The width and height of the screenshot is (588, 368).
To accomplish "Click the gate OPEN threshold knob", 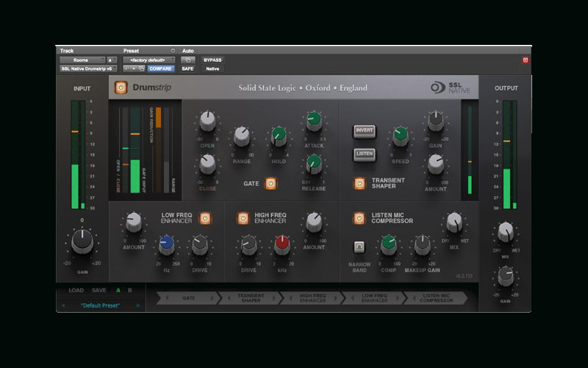I will point(207,121).
